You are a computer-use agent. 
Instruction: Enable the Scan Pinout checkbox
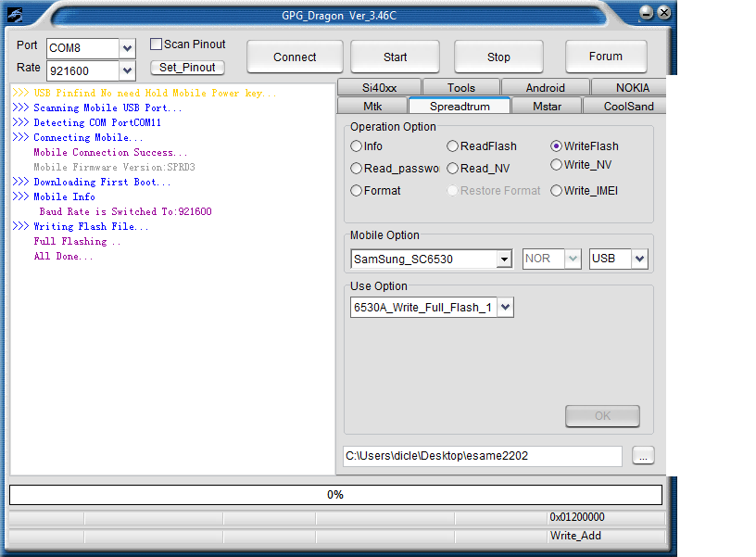pos(156,44)
